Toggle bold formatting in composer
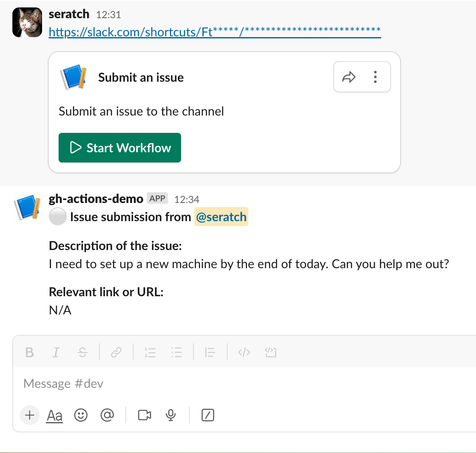This screenshot has width=476, height=453. pos(29,352)
